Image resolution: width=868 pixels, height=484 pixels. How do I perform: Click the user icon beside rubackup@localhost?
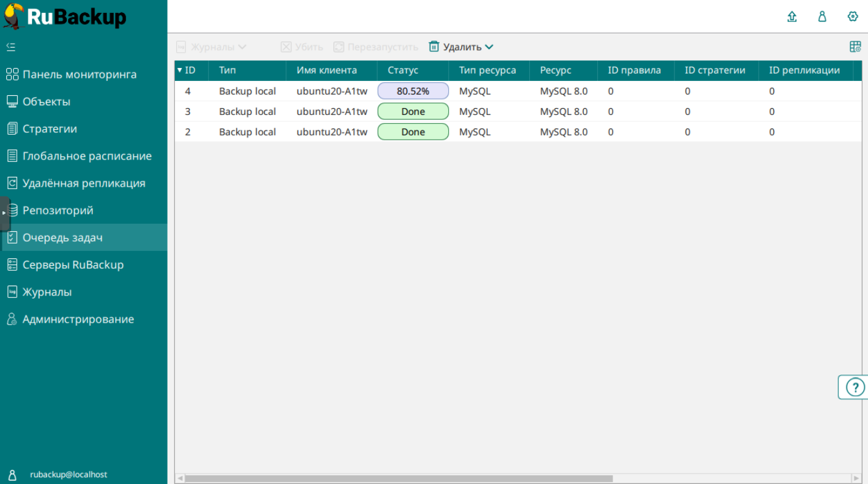click(x=12, y=475)
